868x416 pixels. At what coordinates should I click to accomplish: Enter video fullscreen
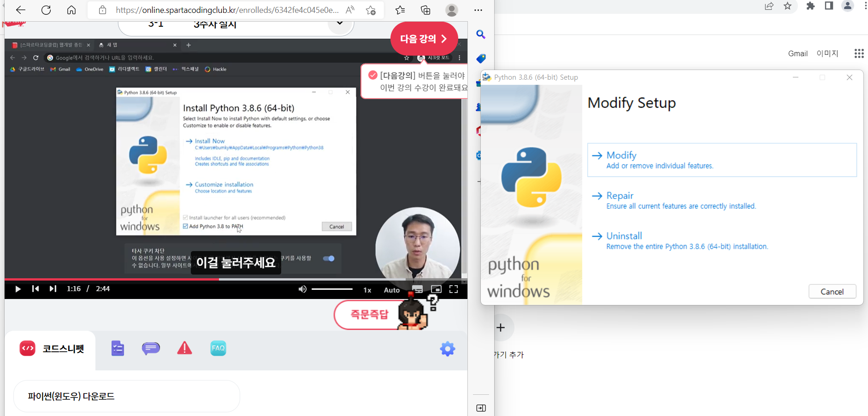pyautogui.click(x=454, y=289)
